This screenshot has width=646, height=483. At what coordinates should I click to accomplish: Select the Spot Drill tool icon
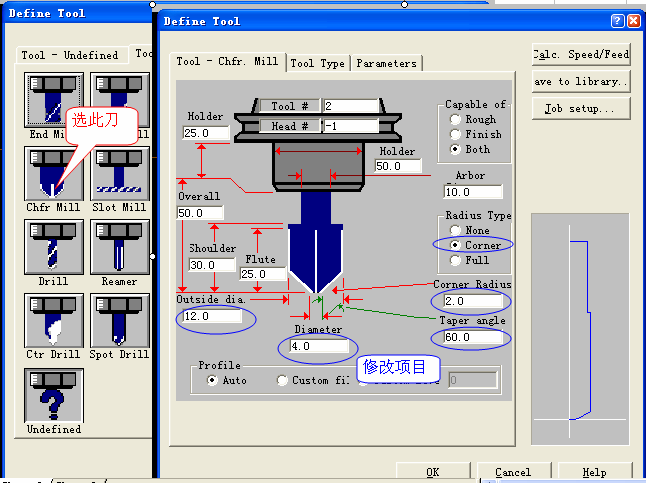(x=119, y=321)
